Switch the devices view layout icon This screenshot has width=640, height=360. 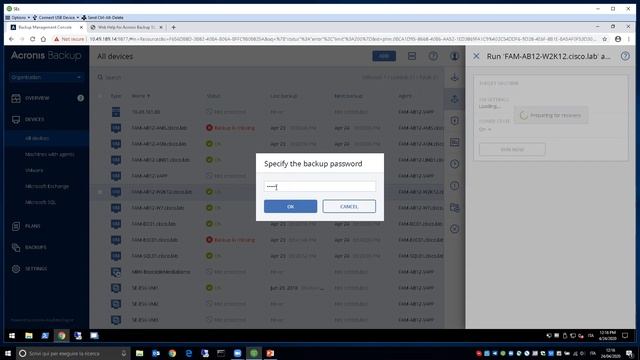click(412, 56)
